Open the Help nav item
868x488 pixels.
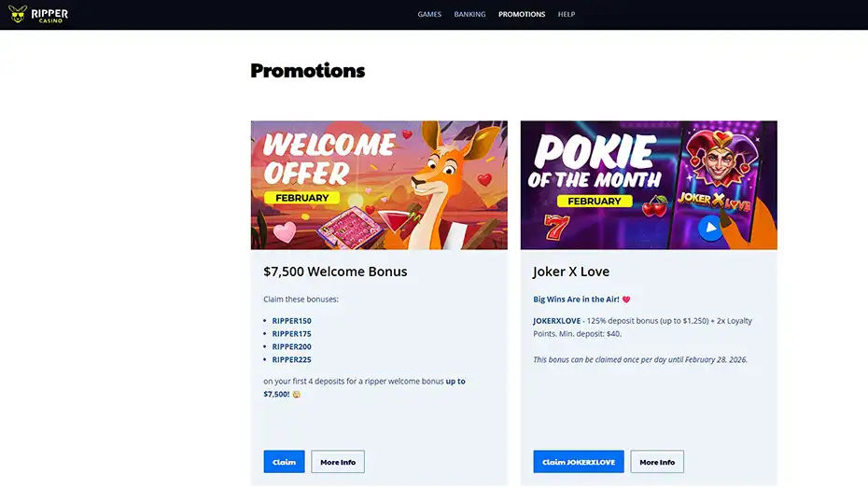(567, 14)
